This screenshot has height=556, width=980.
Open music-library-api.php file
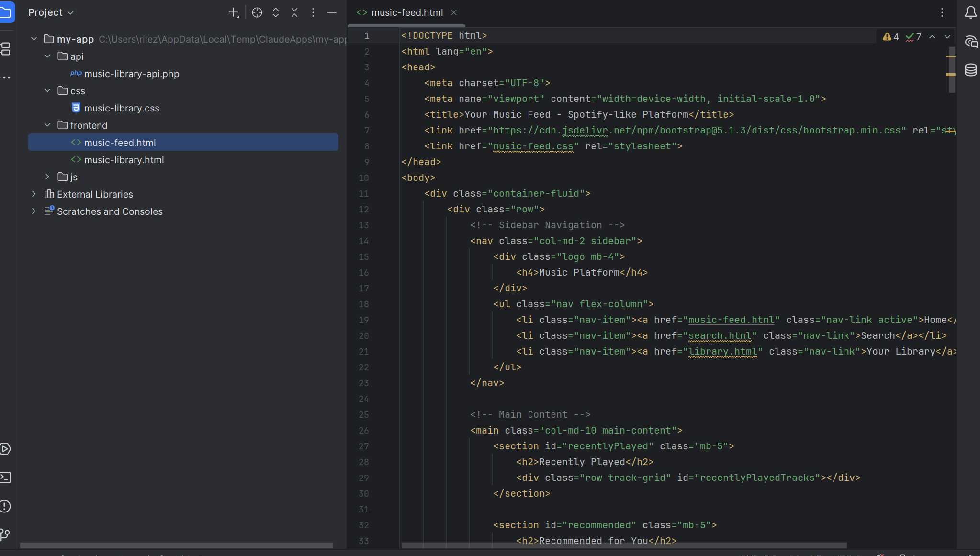tap(132, 74)
